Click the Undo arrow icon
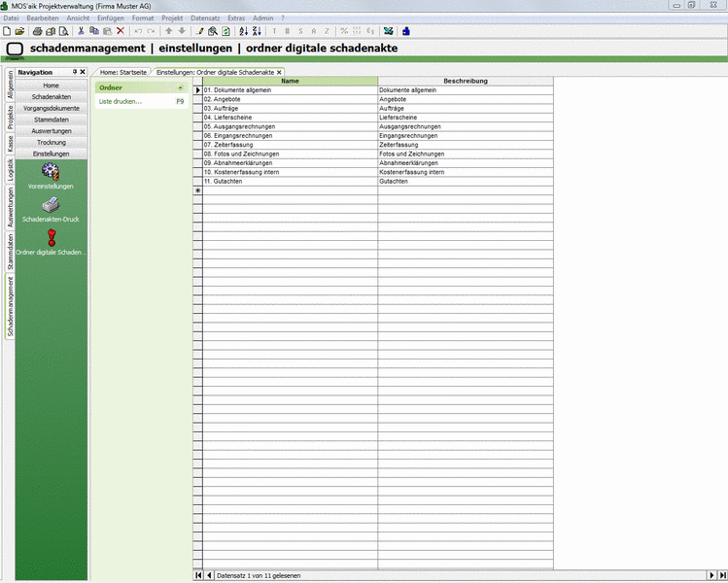This screenshot has width=728, height=583. point(138,31)
